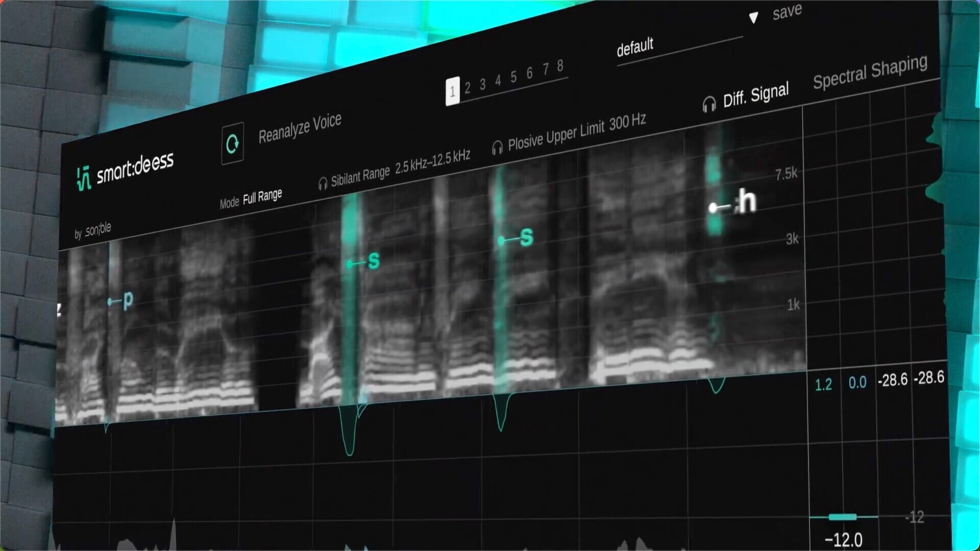Click the second -28.6 level readout
Image resolution: width=980 pixels, height=551 pixels.
(929, 378)
